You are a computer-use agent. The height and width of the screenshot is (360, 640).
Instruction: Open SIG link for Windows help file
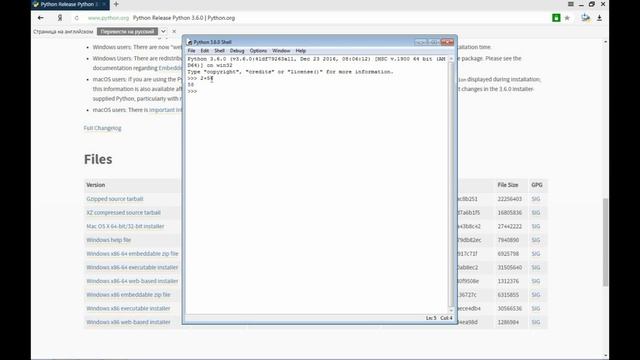[536, 240]
